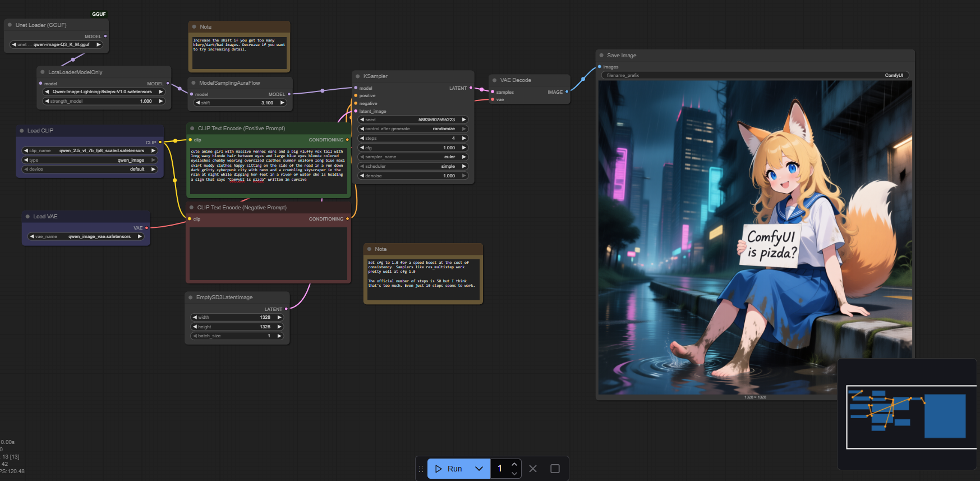Viewport: 980px width, 481px height.
Task: Toggle collapse on the VAE Decode node dot
Action: [x=494, y=80]
